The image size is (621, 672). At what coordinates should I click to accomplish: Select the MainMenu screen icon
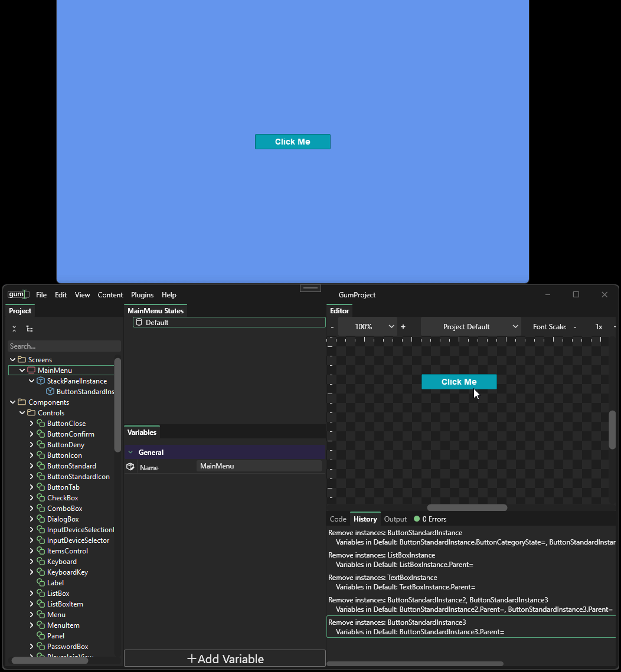[31, 371]
